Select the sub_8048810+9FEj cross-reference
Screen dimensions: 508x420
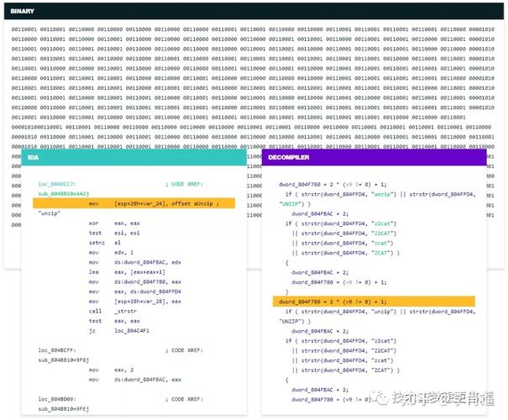click(x=64, y=409)
